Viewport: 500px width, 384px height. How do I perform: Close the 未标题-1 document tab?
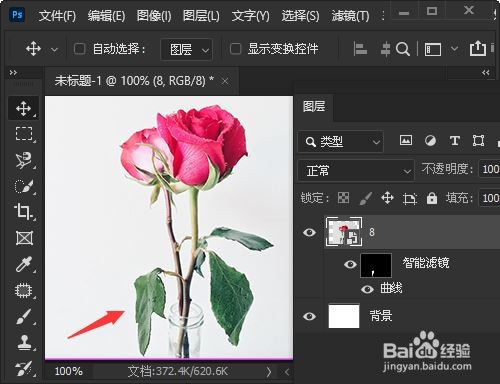225,81
